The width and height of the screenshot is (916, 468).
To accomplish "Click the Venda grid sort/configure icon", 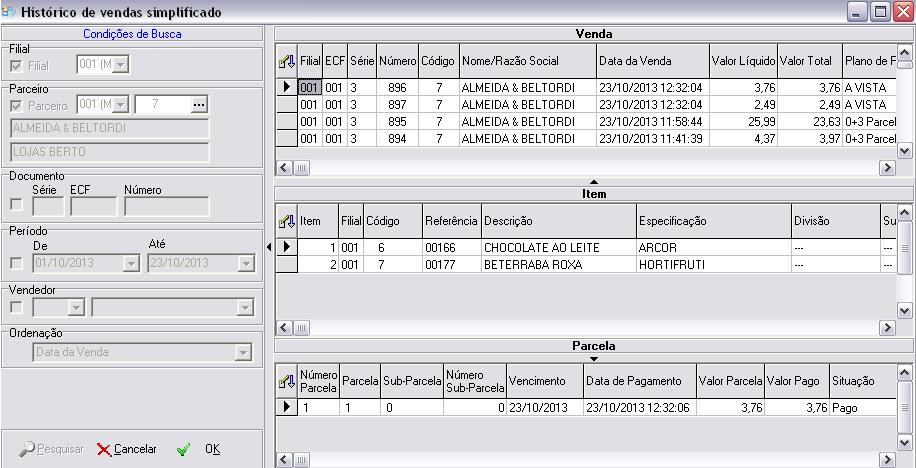I will coord(286,61).
